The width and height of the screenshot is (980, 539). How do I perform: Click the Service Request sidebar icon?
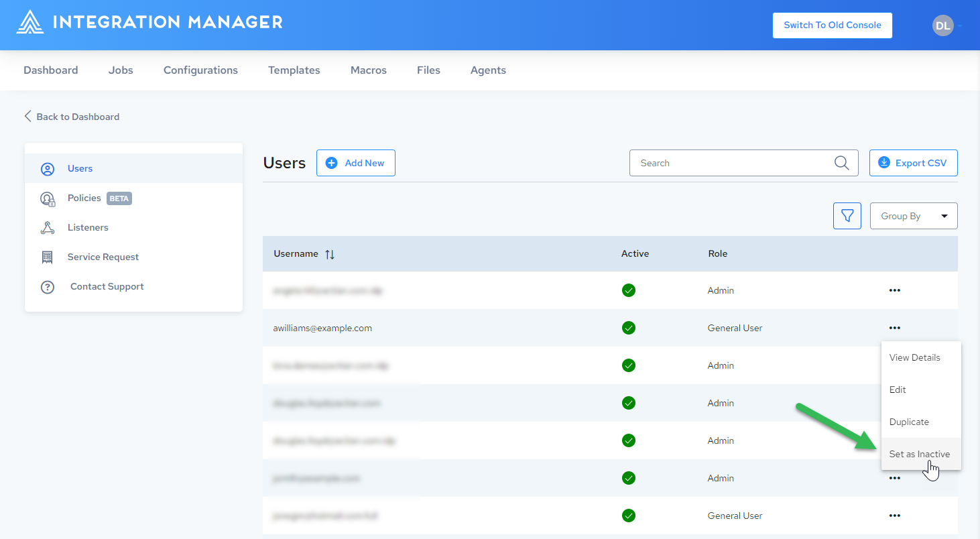[47, 257]
